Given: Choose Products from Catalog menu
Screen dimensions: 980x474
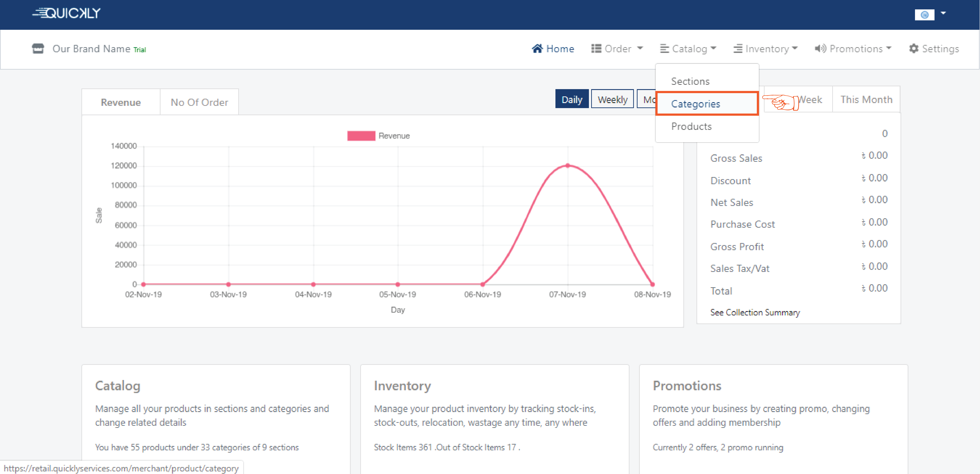Looking at the screenshot, I should tap(691, 126).
